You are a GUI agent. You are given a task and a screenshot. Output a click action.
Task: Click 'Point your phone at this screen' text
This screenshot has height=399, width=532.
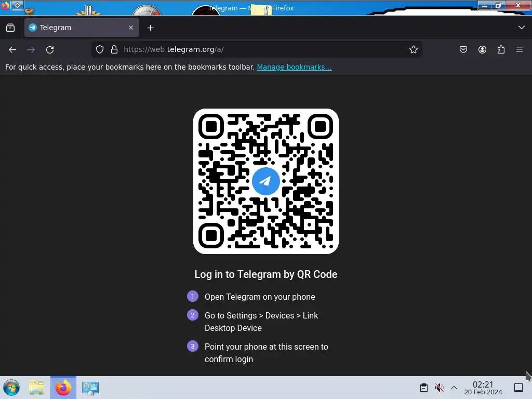pyautogui.click(x=267, y=353)
